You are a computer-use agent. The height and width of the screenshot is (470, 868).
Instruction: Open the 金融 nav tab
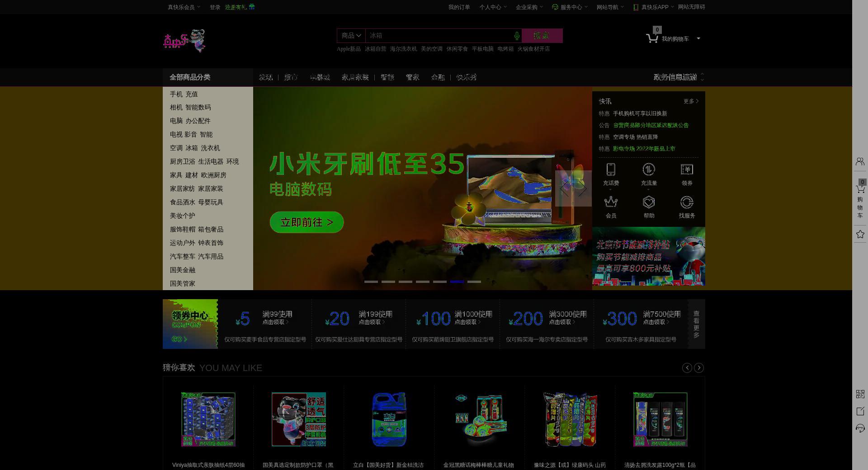tap(438, 77)
